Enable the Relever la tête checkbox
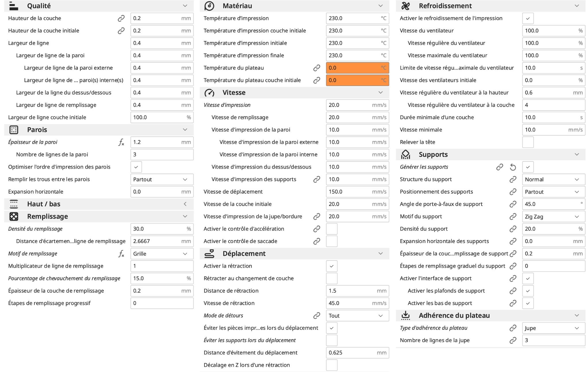The height and width of the screenshot is (372, 588). pyautogui.click(x=528, y=142)
